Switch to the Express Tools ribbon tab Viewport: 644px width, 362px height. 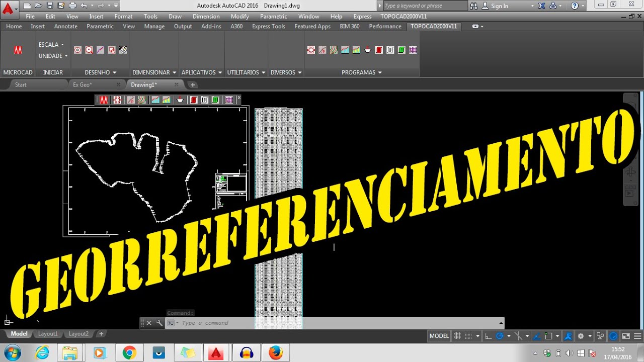coord(269,26)
